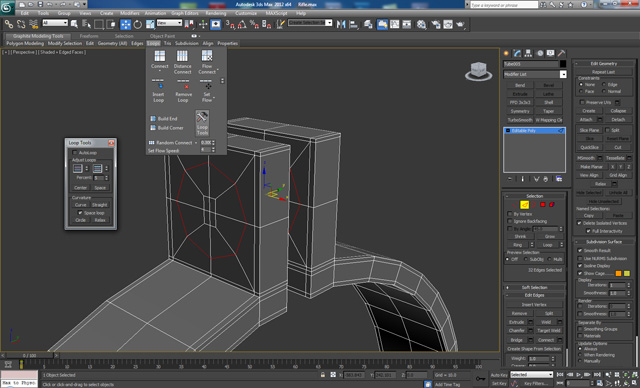Screen dimensions: 640x388
Task: Collapse the Selection rollout
Action: click(535, 196)
